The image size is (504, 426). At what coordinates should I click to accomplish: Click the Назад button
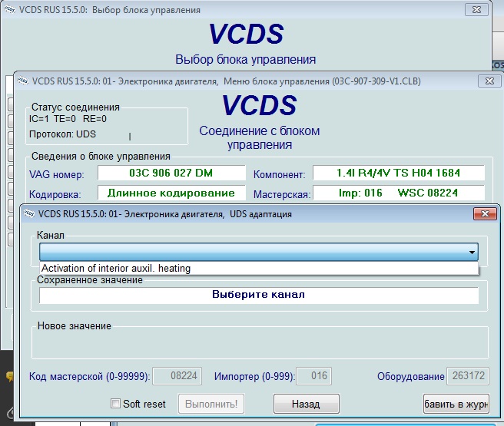[x=306, y=404]
